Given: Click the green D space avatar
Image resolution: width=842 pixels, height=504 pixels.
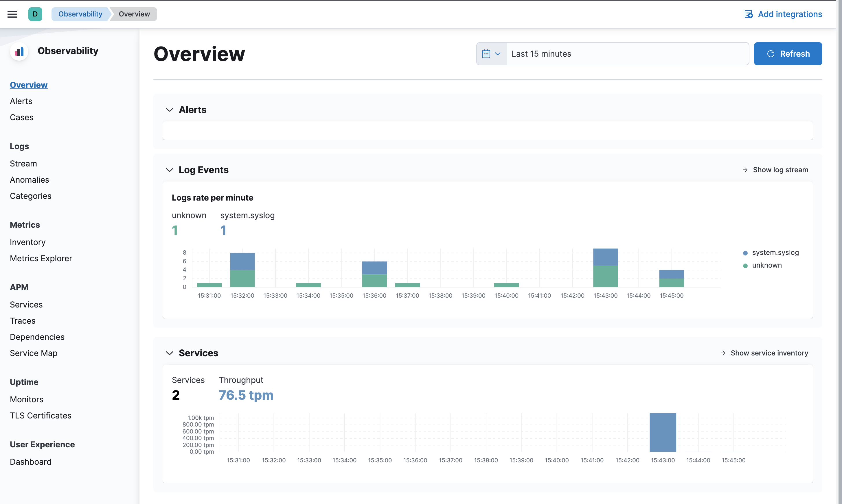Looking at the screenshot, I should [x=35, y=14].
